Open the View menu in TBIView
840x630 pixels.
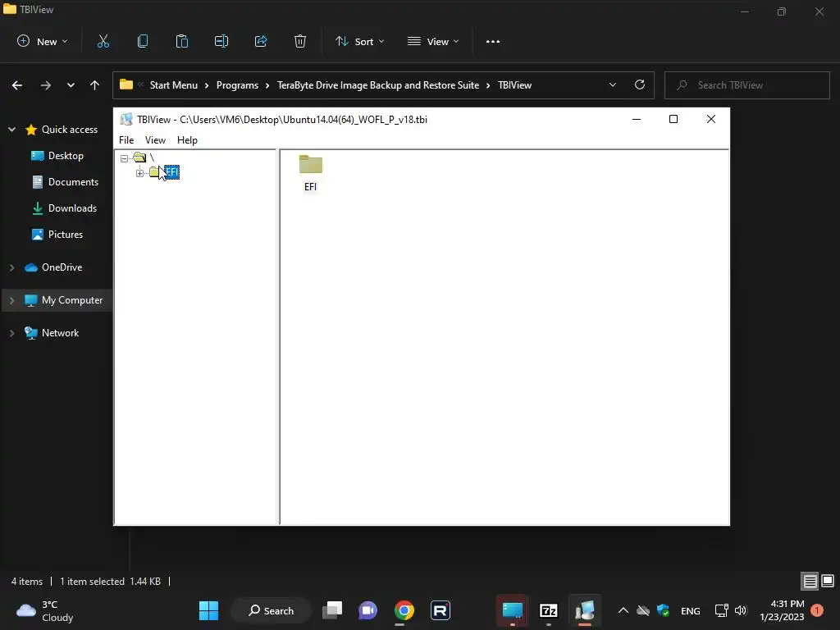(155, 139)
